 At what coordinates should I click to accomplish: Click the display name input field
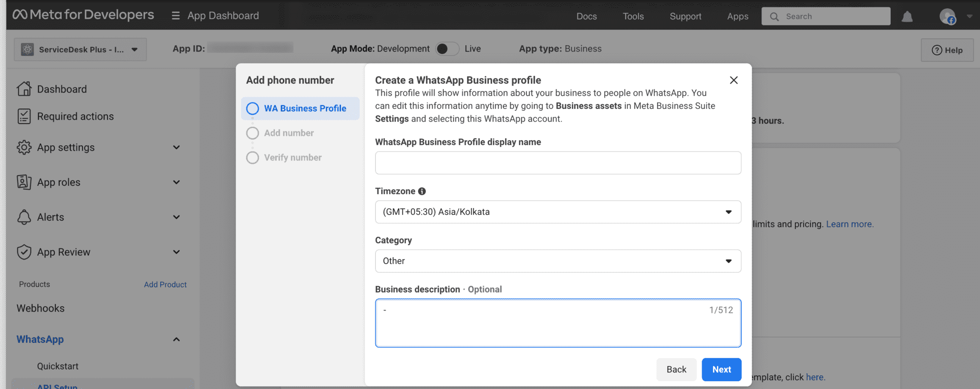point(558,163)
